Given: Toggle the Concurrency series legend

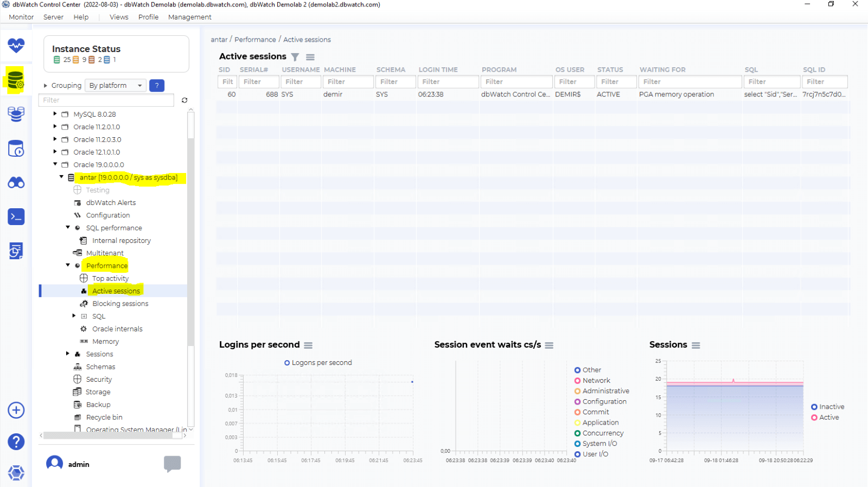Looking at the screenshot, I should (599, 433).
